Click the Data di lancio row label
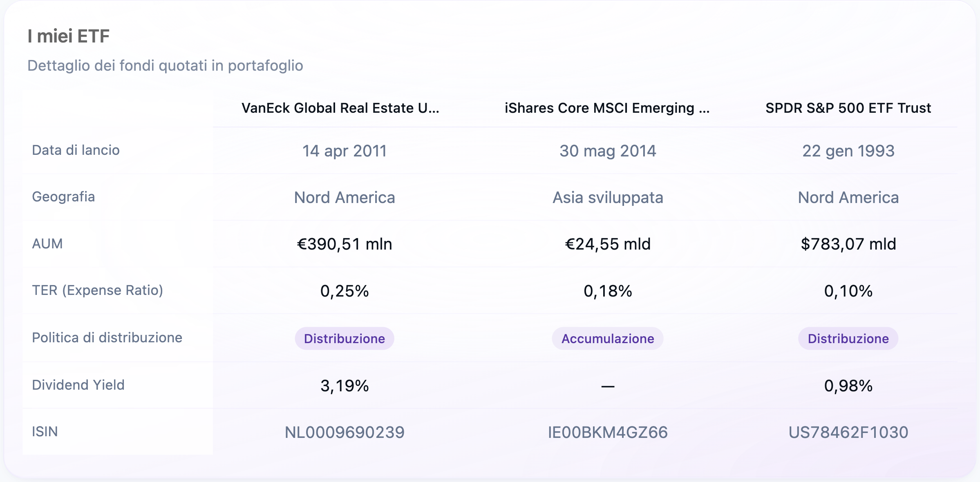The height and width of the screenshot is (482, 980). pos(76,150)
